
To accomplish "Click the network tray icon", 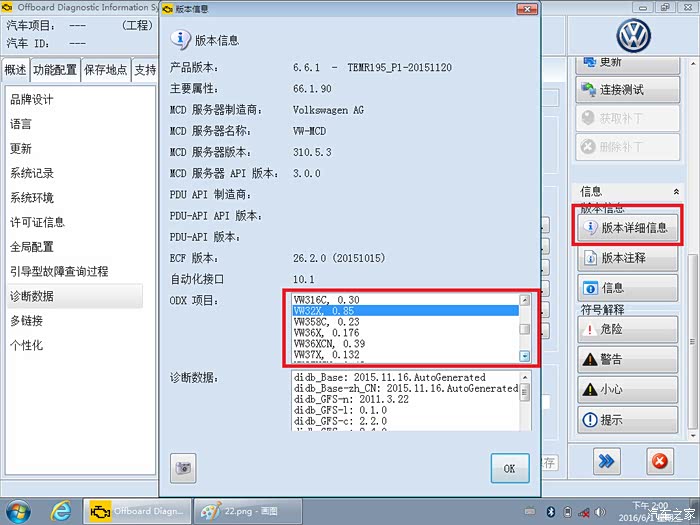I will [x=584, y=512].
